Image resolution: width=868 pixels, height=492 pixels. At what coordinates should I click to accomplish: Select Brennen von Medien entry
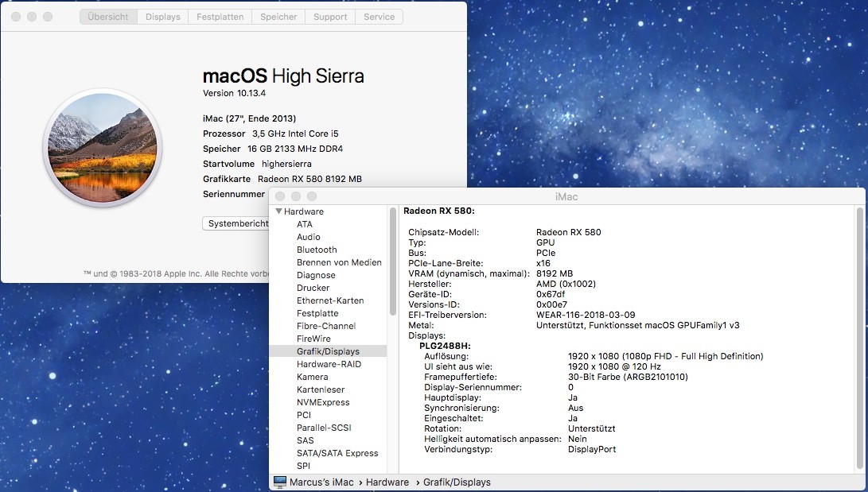click(339, 262)
